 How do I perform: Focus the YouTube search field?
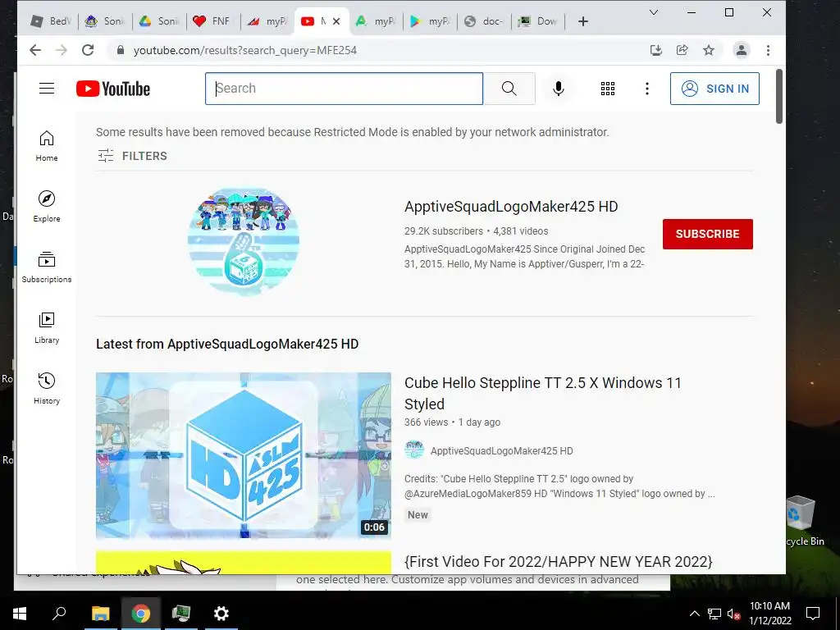(344, 89)
